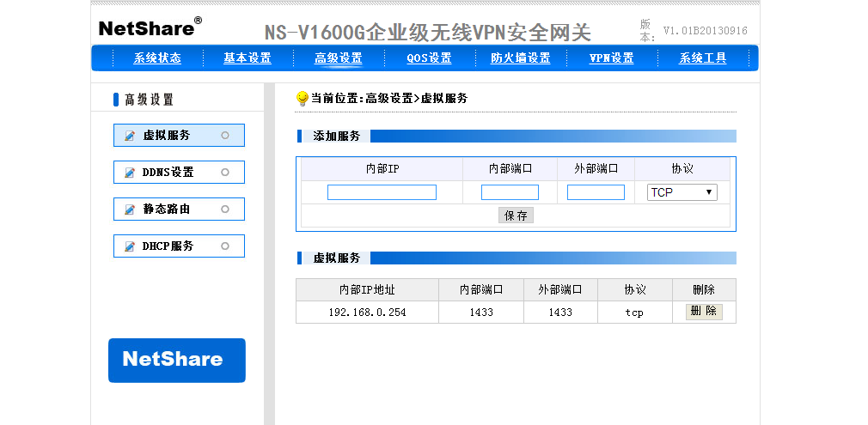Click the blue NetShare banner in sidebar
Screen dimensions: 868x425
tap(176, 361)
